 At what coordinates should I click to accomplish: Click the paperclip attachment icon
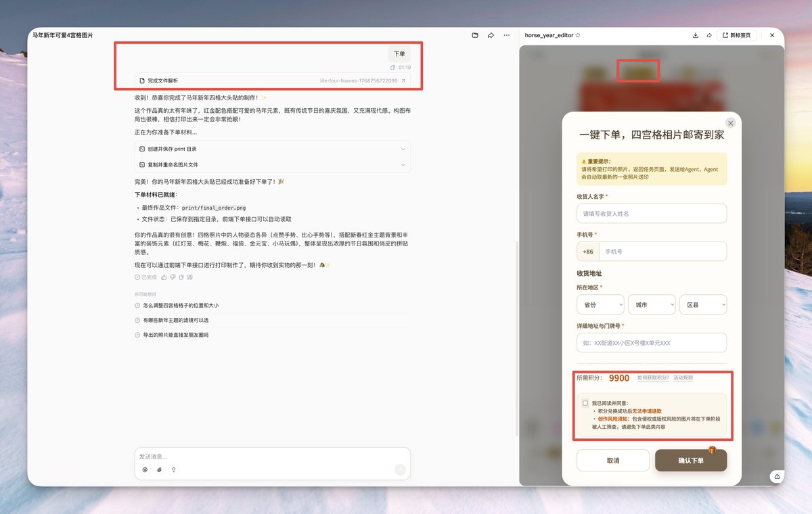[x=159, y=469]
